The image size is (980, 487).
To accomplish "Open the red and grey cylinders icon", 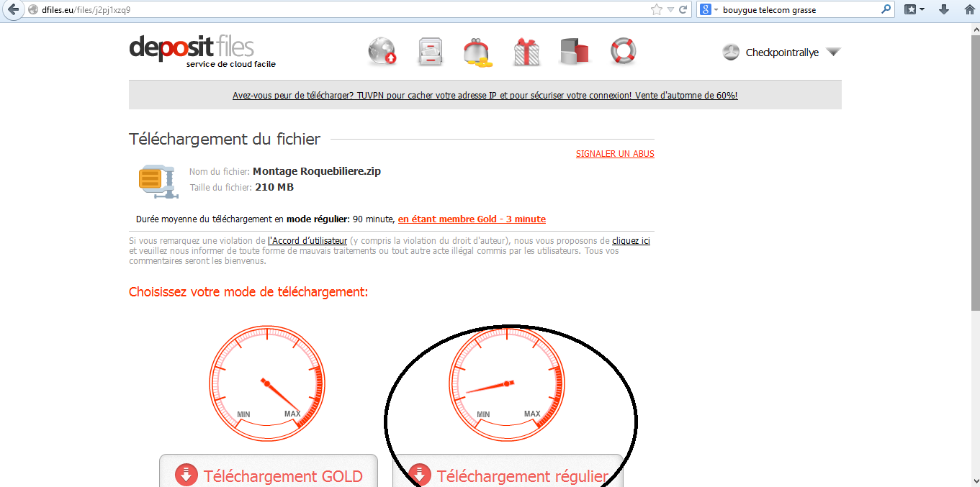I will pyautogui.click(x=575, y=53).
